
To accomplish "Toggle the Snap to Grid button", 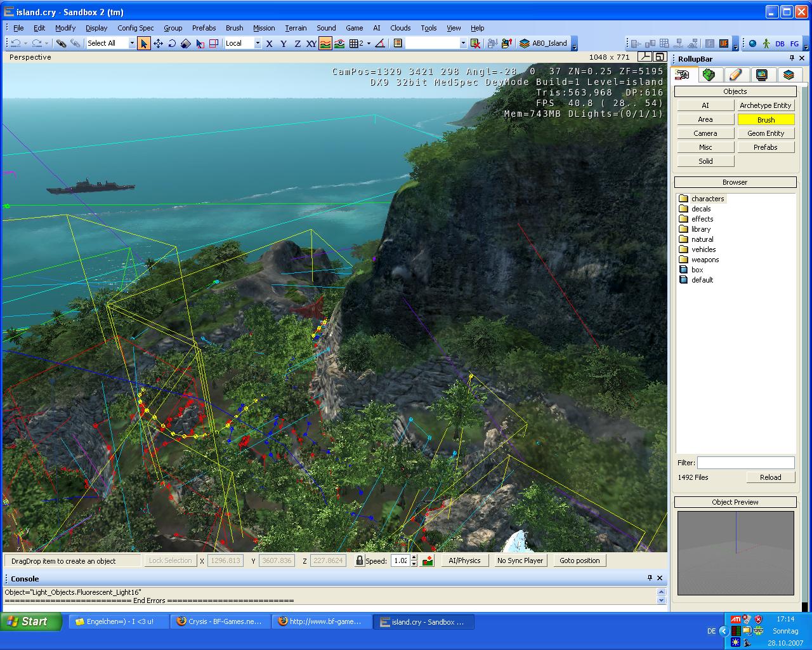I will (x=357, y=43).
